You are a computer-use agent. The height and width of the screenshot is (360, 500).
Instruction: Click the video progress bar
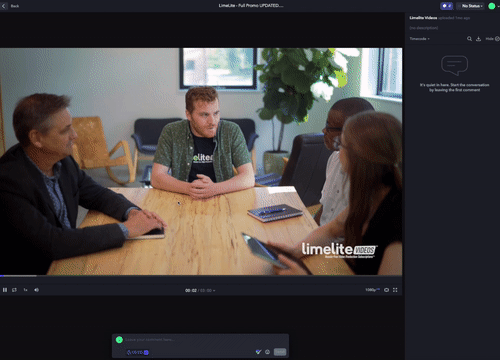[201, 276]
